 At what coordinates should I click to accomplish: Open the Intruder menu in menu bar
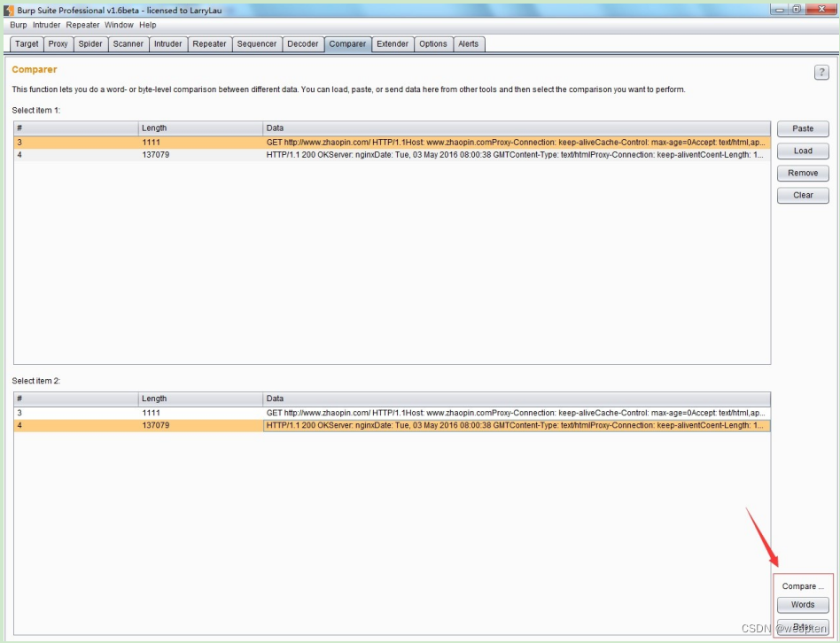(47, 25)
